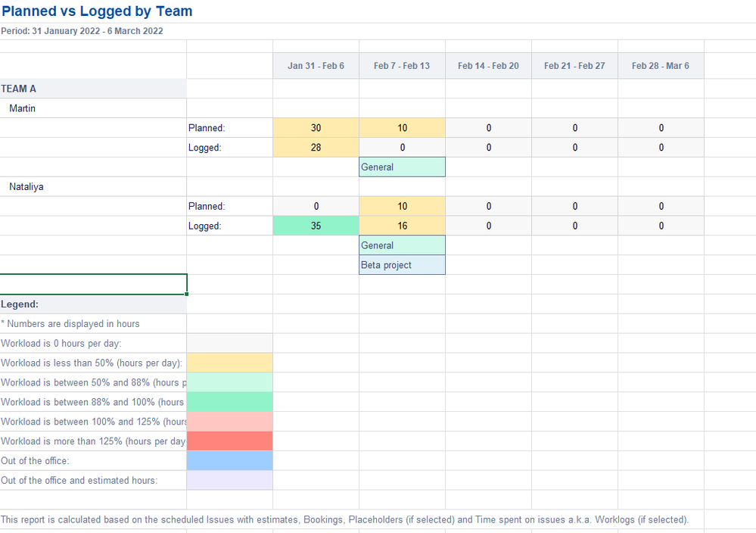Select the 'Planned vs Logged by Team' title
Viewport: 756px width, 533px height.
click(x=97, y=11)
